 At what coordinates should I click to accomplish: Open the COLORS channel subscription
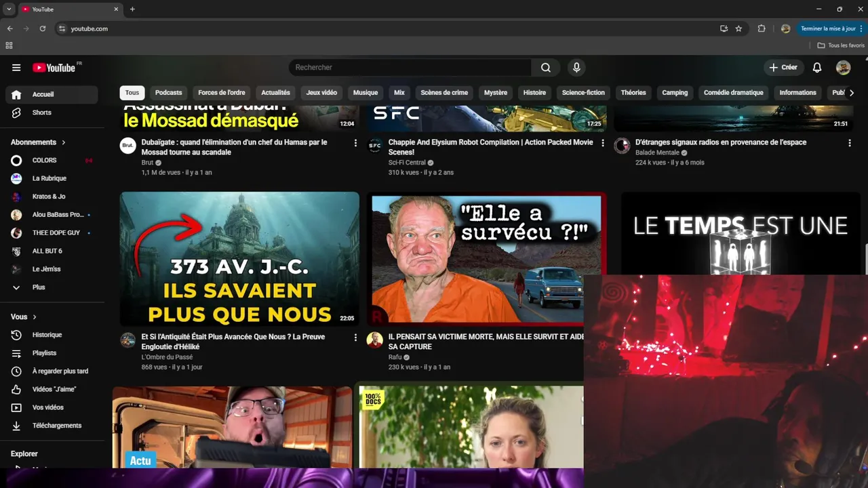pos(52,160)
